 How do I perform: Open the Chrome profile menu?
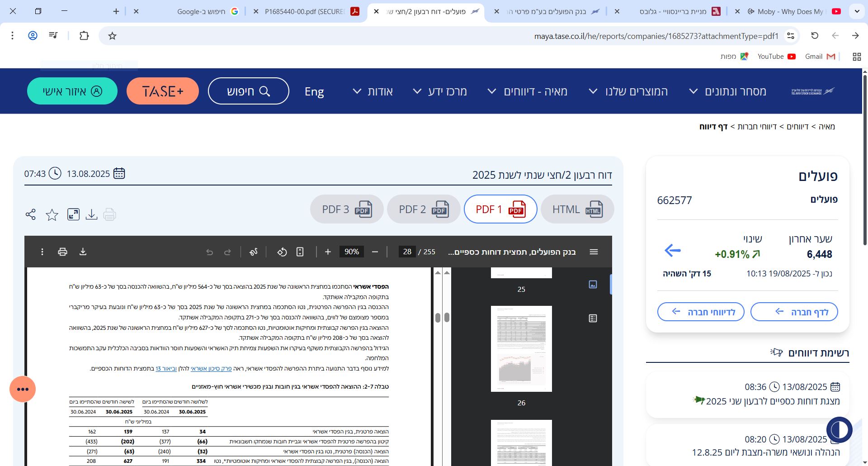33,35
